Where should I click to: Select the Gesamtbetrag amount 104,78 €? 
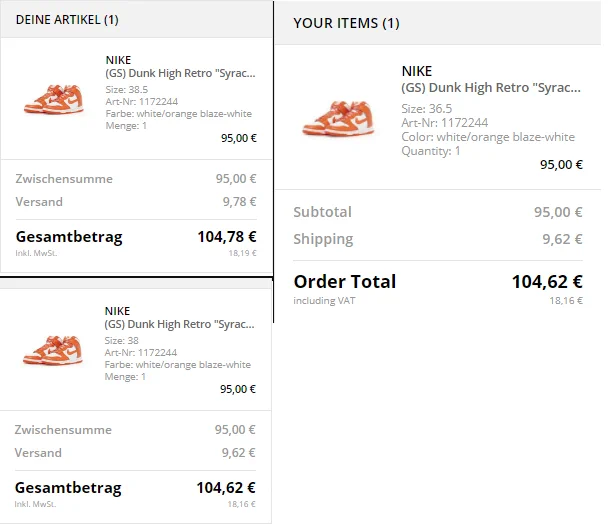tap(227, 237)
